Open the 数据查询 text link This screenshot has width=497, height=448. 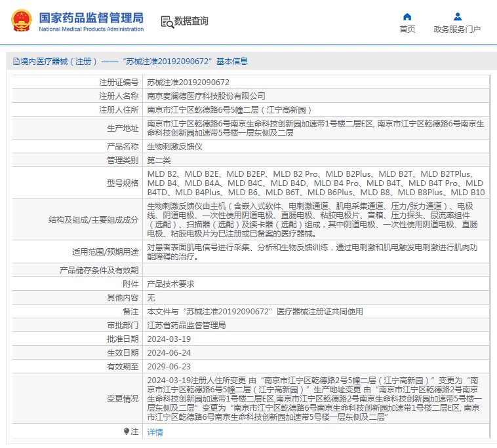[x=191, y=21]
